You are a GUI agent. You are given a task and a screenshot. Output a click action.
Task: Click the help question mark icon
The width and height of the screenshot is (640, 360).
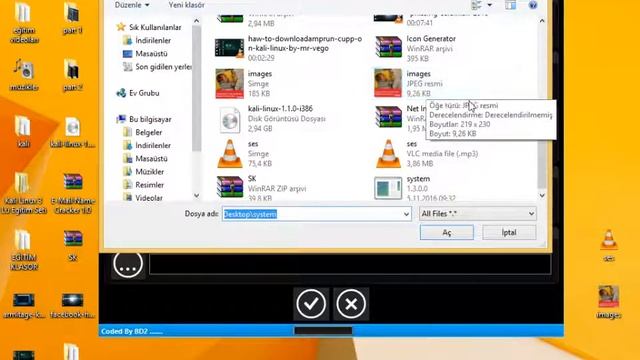[533, 5]
